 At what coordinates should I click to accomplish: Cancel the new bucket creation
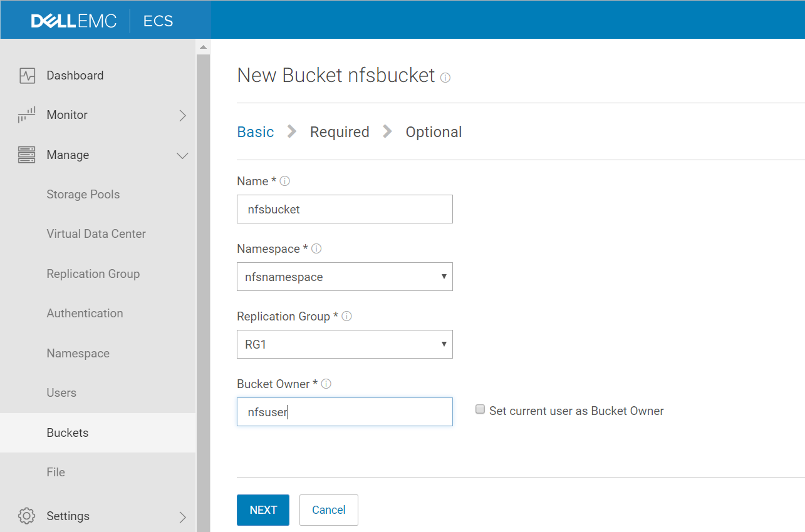328,509
